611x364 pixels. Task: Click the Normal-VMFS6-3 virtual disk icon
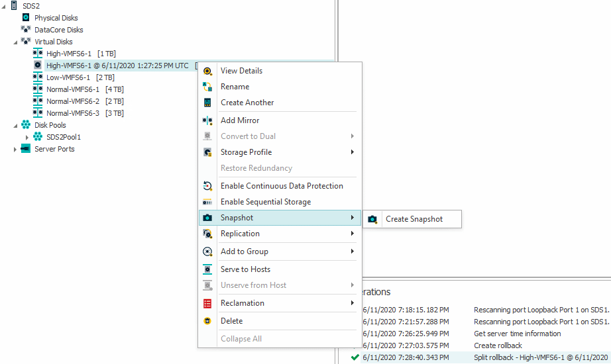point(38,113)
